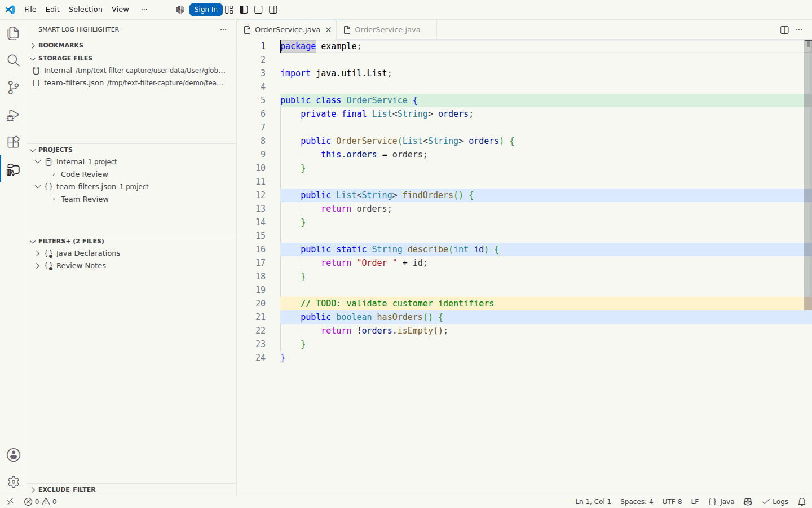Viewport: 812px width, 508px height.
Task: Open the Run and Debug view
Action: point(14,115)
